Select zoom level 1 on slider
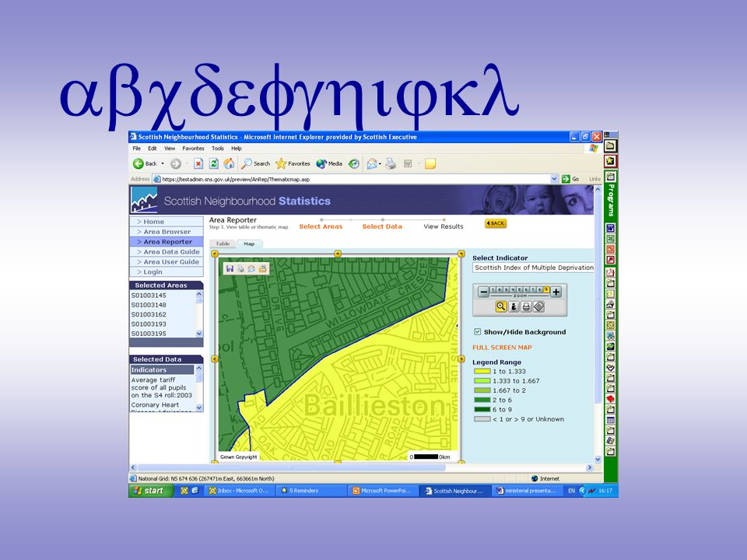This screenshot has width=747, height=560. [x=493, y=289]
